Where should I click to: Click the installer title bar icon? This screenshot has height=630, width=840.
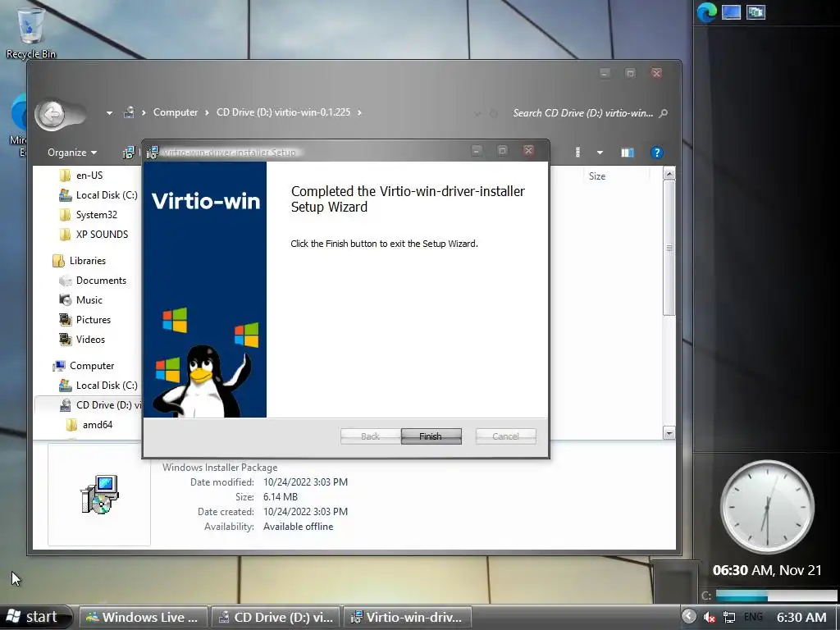[x=153, y=153]
